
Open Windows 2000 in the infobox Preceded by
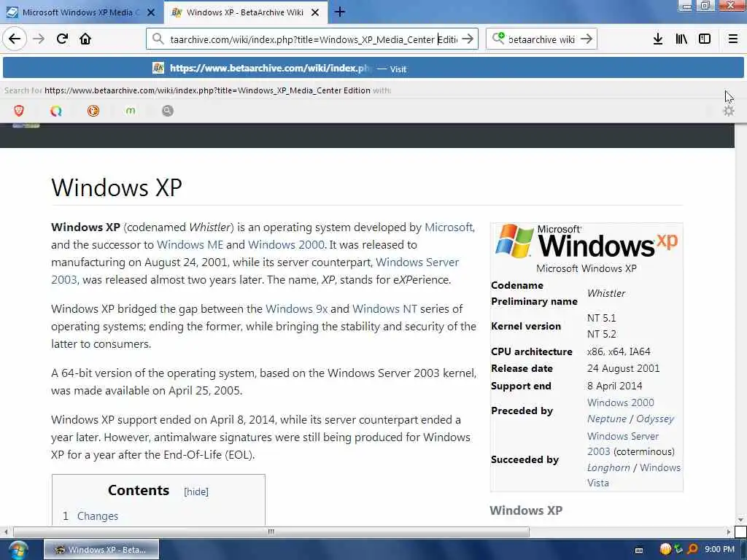tap(620, 402)
